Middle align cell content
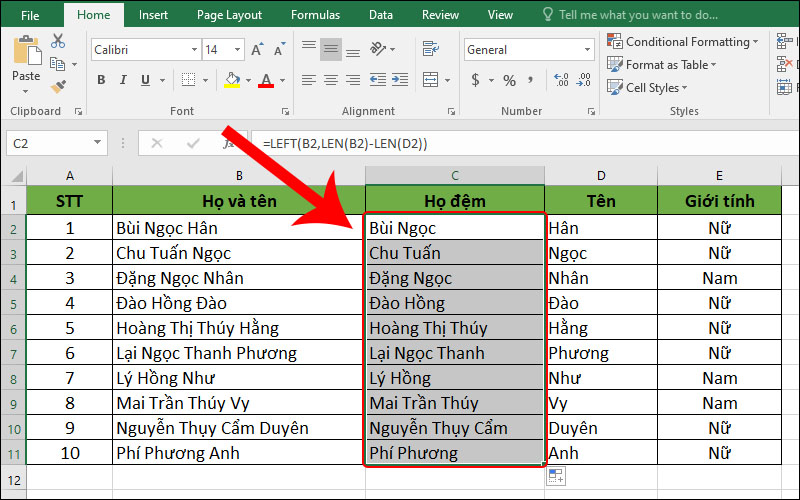This screenshot has width=800, height=500. [x=331, y=49]
